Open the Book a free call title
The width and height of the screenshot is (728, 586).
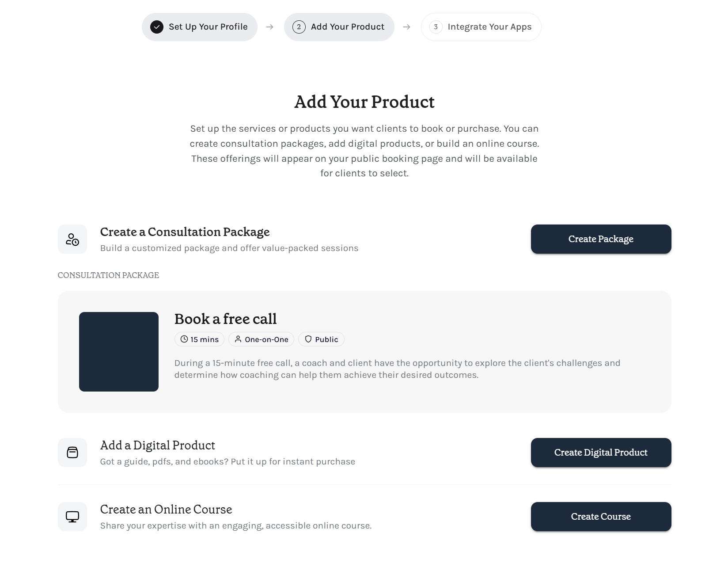[225, 319]
